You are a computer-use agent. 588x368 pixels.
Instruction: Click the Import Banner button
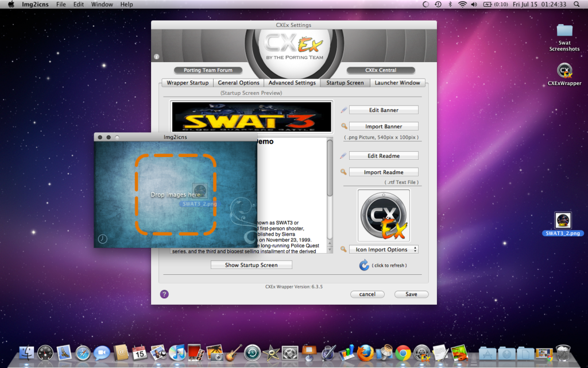pyautogui.click(x=384, y=126)
